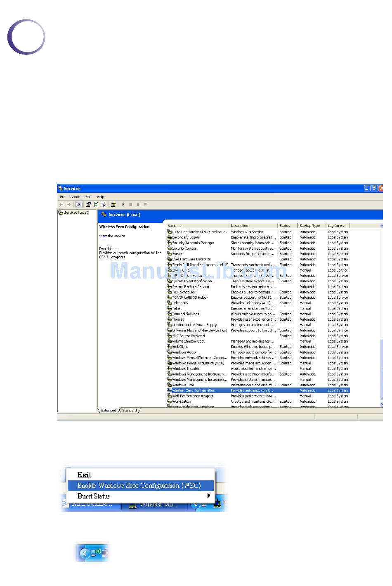392x586 pixels.
Task: Click the wireless signal tray icon
Action: (x=98, y=552)
